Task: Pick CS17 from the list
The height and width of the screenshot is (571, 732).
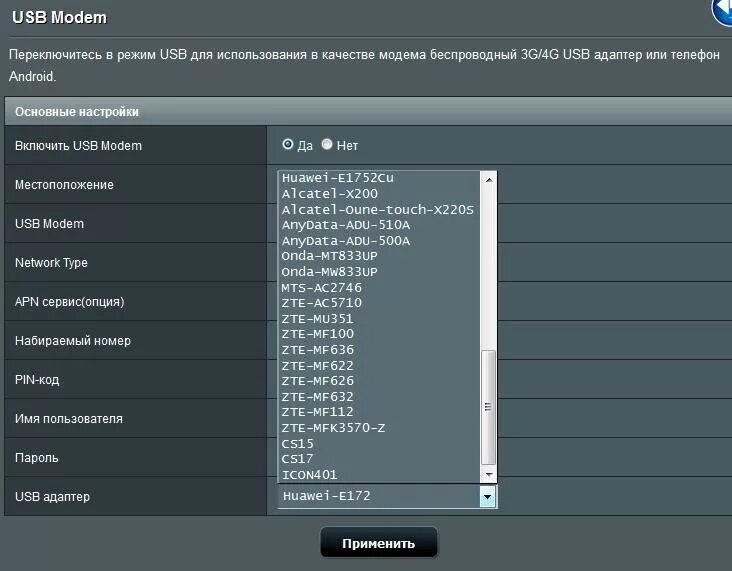Action: click(x=380, y=459)
